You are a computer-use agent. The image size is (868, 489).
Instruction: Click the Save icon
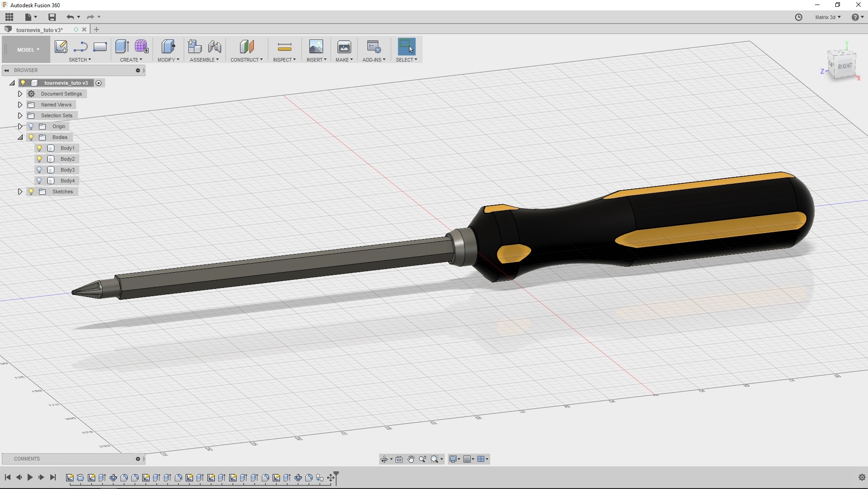point(52,17)
